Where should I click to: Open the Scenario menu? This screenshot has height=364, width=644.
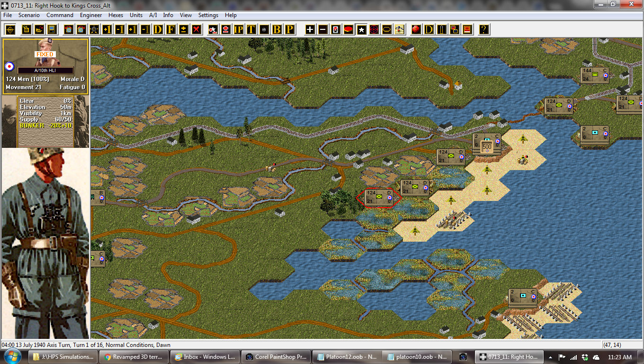click(29, 15)
